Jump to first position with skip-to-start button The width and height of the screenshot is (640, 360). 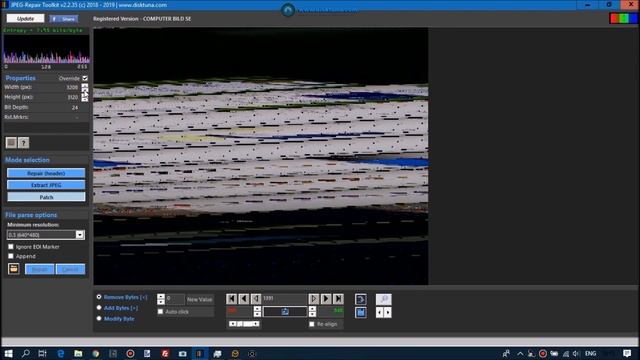[231, 299]
